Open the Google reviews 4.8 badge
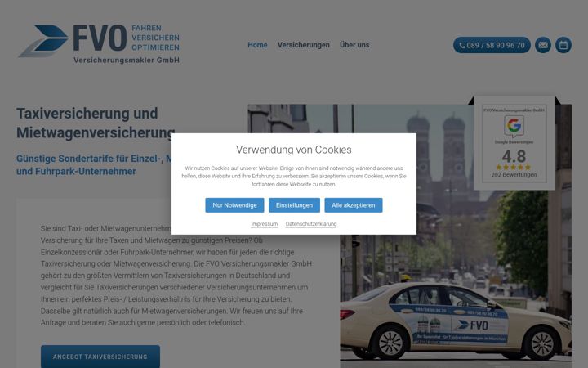The image size is (588, 368). (x=514, y=143)
